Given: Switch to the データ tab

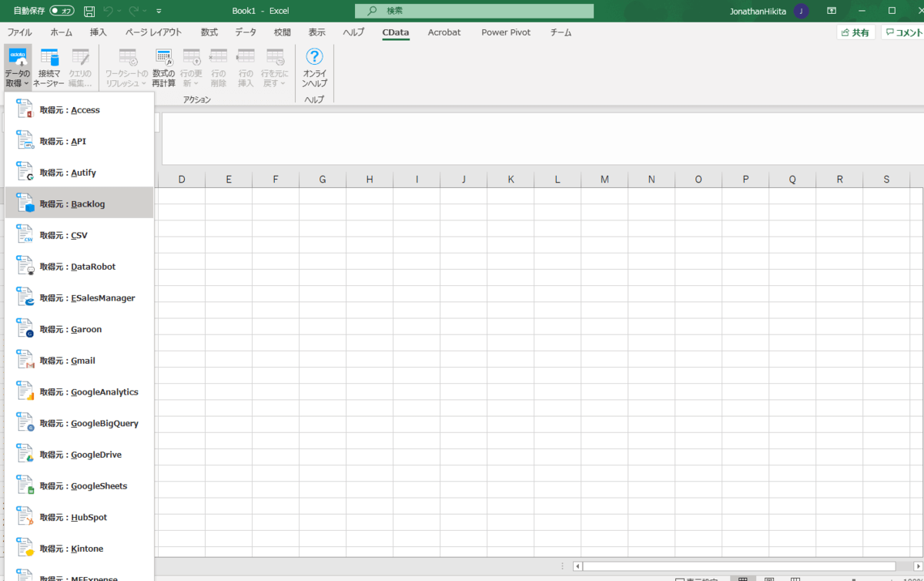Looking at the screenshot, I should pyautogui.click(x=246, y=32).
